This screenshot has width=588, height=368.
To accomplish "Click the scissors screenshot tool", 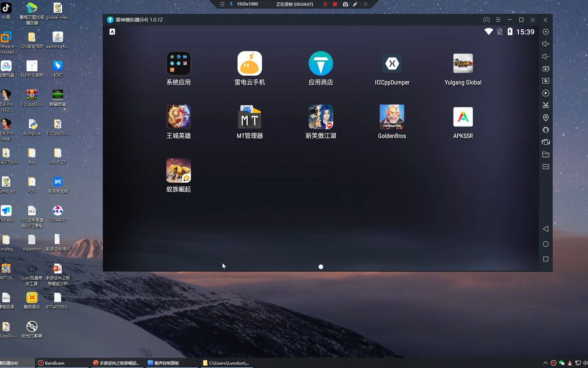I will click(x=546, y=105).
